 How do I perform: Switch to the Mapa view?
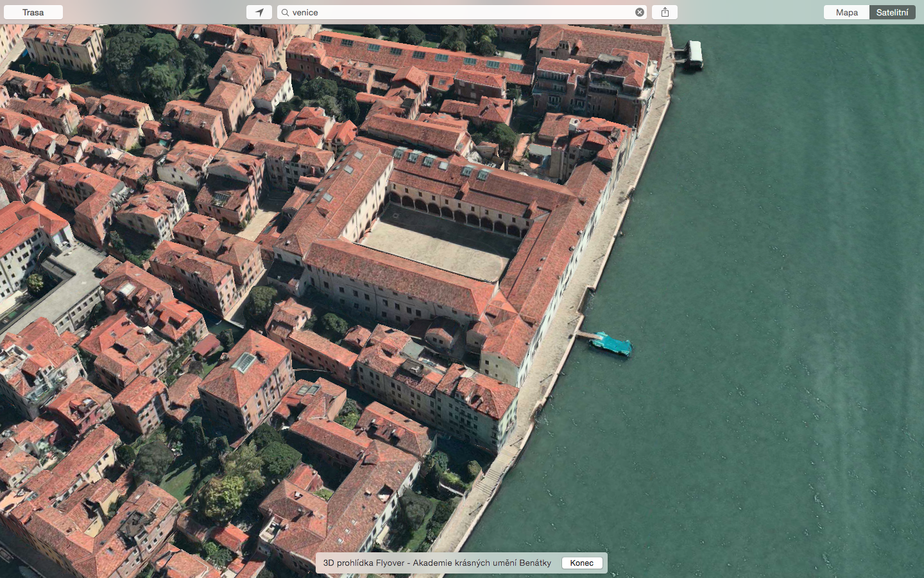point(846,12)
